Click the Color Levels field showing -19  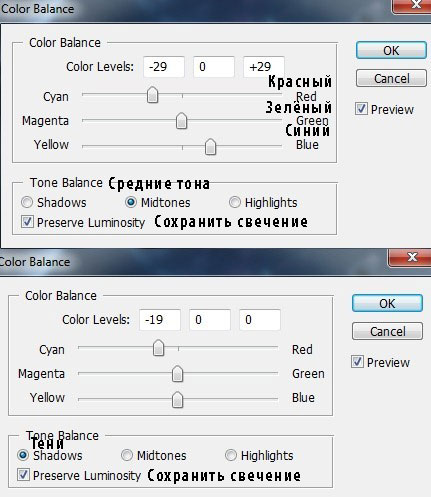(160, 320)
